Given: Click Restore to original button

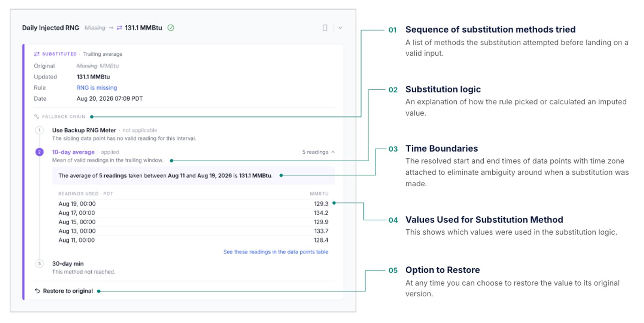Looking at the screenshot, I should tap(64, 291).
